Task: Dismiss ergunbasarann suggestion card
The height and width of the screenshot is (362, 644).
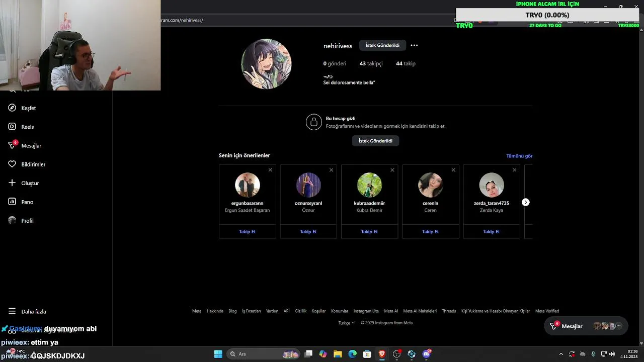Action: pos(270,170)
